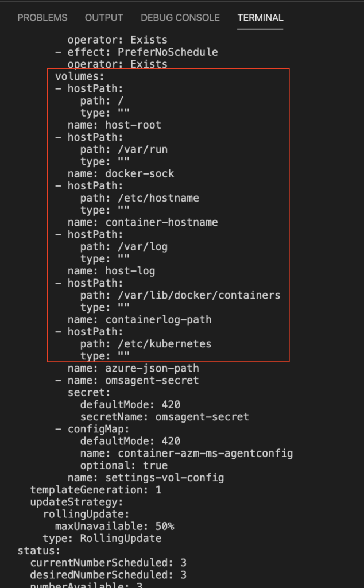Click 'maxUnavailable: 50%' text
Image resolution: width=364 pixels, height=588 pixels.
[x=114, y=526]
